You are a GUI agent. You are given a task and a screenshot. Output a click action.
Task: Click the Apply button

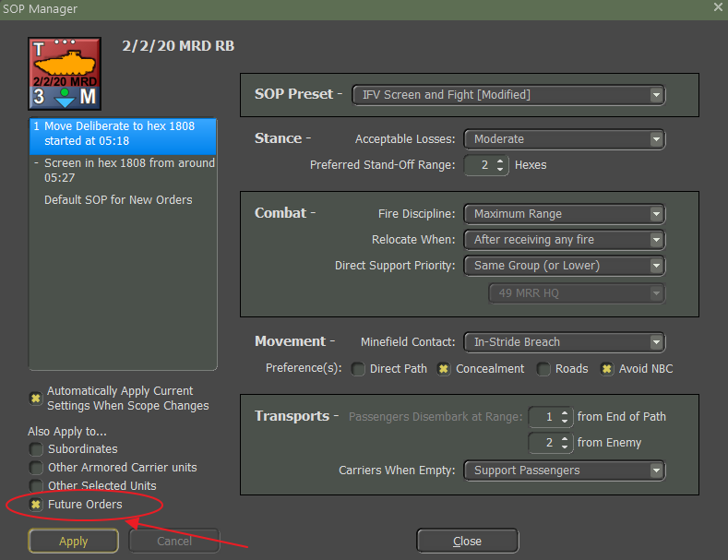(74, 541)
